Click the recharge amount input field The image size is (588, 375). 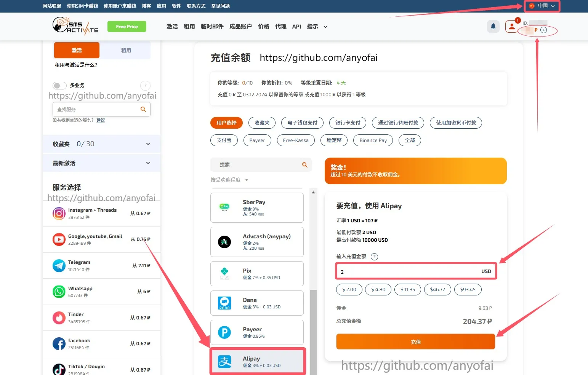(x=408, y=271)
